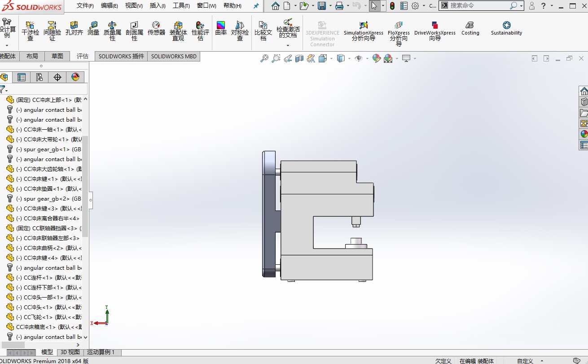The width and height of the screenshot is (588, 364).
Task: Select the 运动算例 1 bottom tab
Action: (x=101, y=352)
